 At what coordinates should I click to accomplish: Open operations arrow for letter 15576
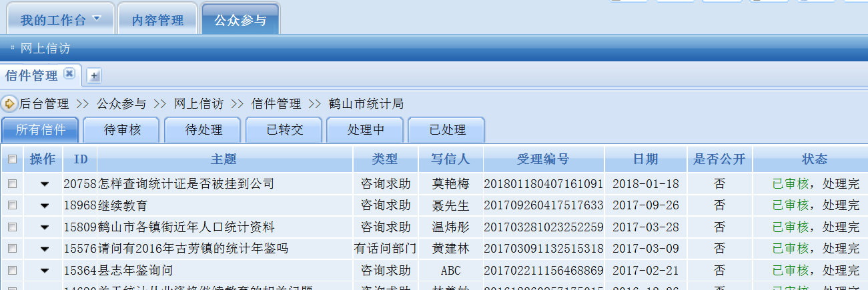pyautogui.click(x=45, y=249)
